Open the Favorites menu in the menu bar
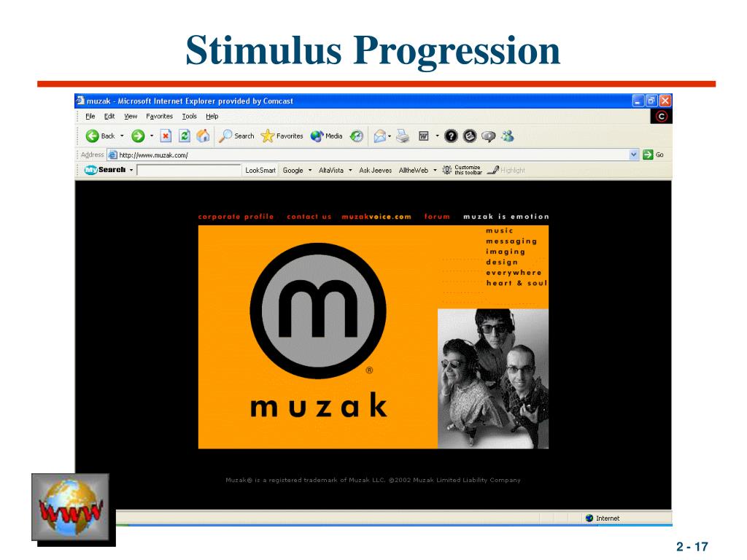 160,116
